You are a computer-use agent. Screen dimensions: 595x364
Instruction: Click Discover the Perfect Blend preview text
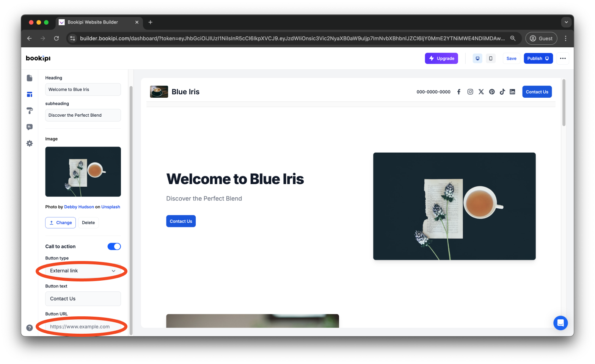click(x=204, y=198)
